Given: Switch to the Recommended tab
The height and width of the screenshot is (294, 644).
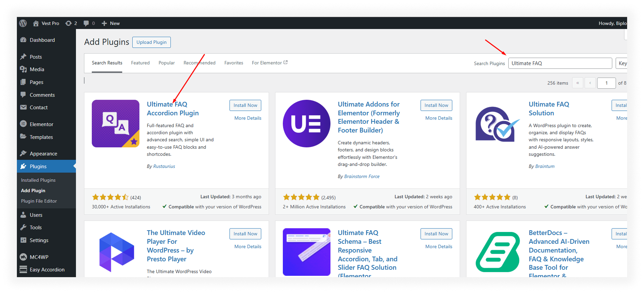Looking at the screenshot, I should coord(199,63).
